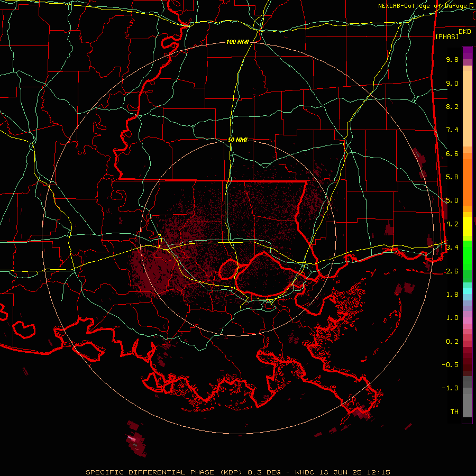Select the 6.6 value on the scale
Screen dimensions: 476x476
click(452, 153)
